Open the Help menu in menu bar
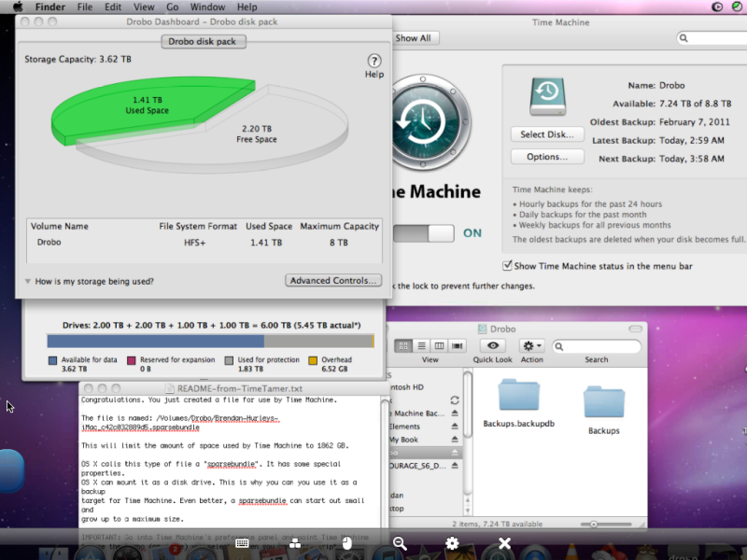 (247, 7)
